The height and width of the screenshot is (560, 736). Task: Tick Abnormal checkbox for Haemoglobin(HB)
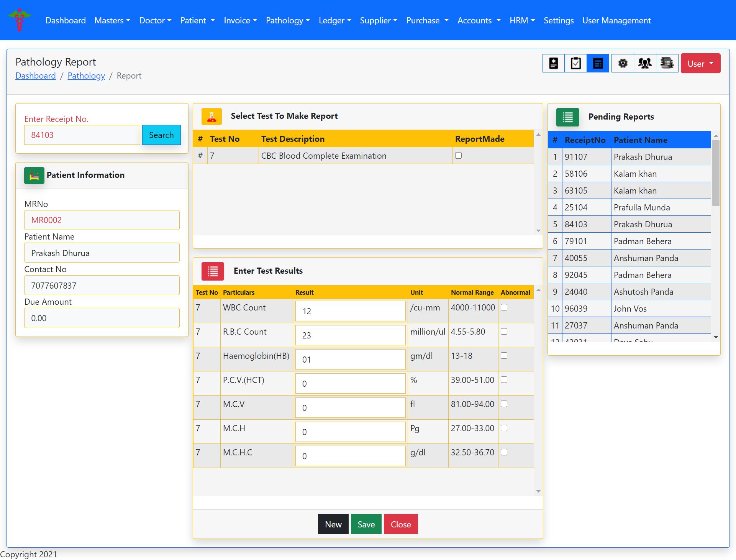click(504, 356)
